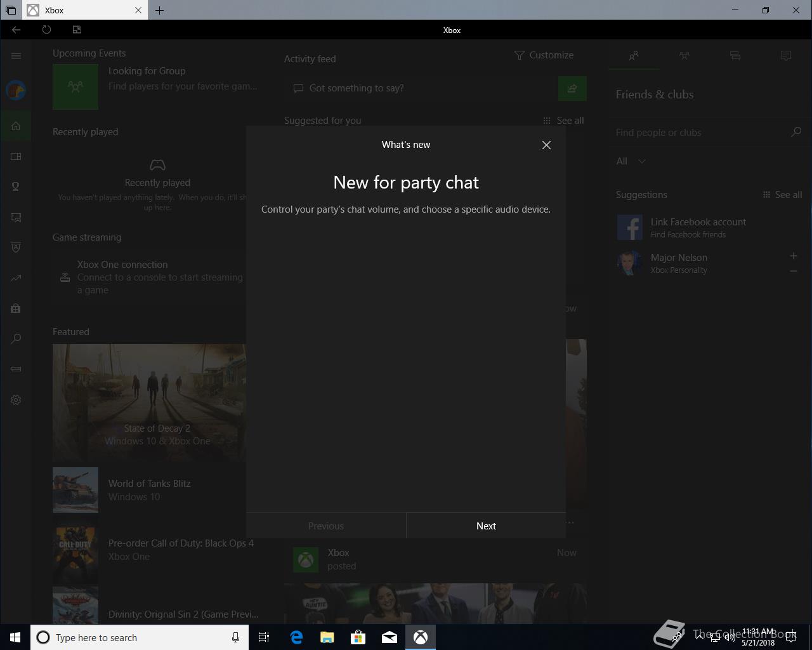Open a new tab with plus button
The height and width of the screenshot is (650, 812).
[x=159, y=10]
